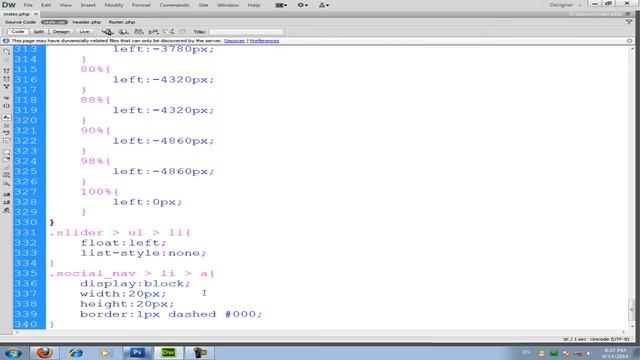Click the Open Documents icon in coding toolbar
Screen dimensions: 640x360
tap(6, 52)
